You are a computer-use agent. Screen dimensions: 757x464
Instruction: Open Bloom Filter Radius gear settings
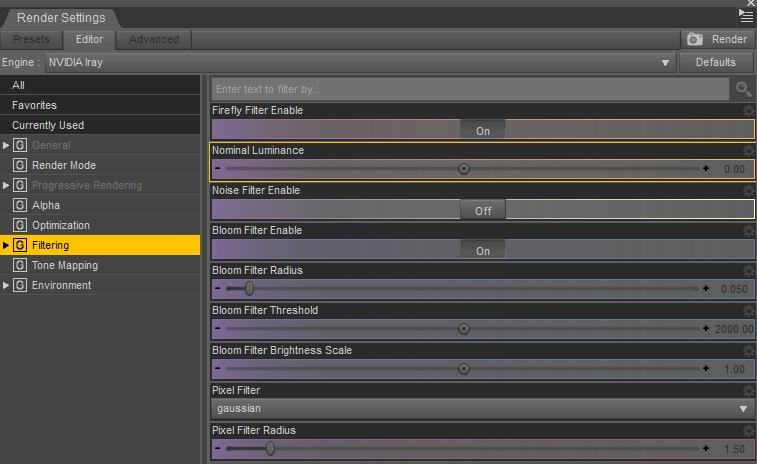pyautogui.click(x=748, y=271)
